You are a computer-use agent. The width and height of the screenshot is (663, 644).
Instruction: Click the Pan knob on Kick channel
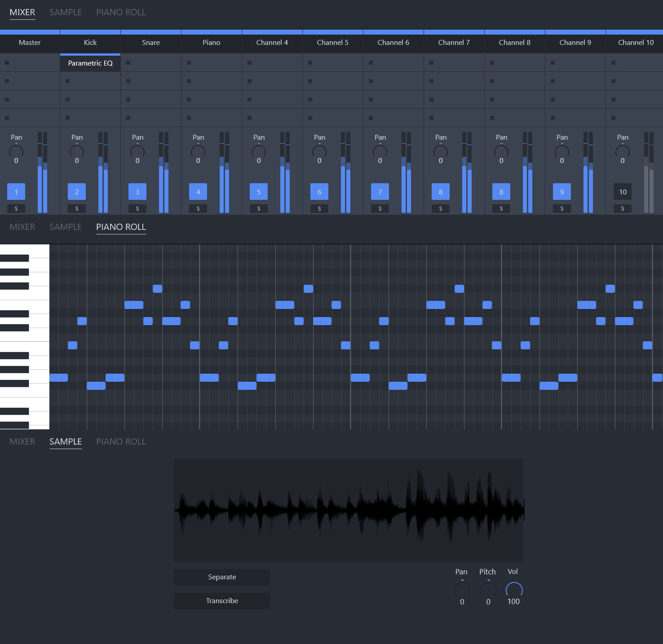77,151
